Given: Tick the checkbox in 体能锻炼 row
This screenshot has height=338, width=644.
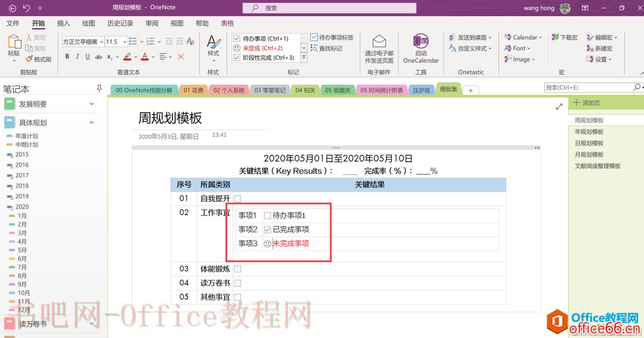Looking at the screenshot, I should 237,269.
